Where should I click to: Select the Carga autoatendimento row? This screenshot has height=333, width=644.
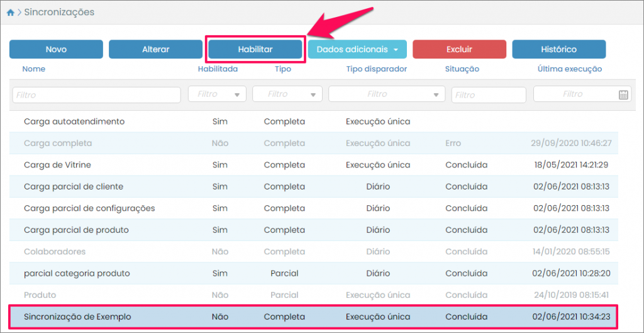(x=74, y=121)
